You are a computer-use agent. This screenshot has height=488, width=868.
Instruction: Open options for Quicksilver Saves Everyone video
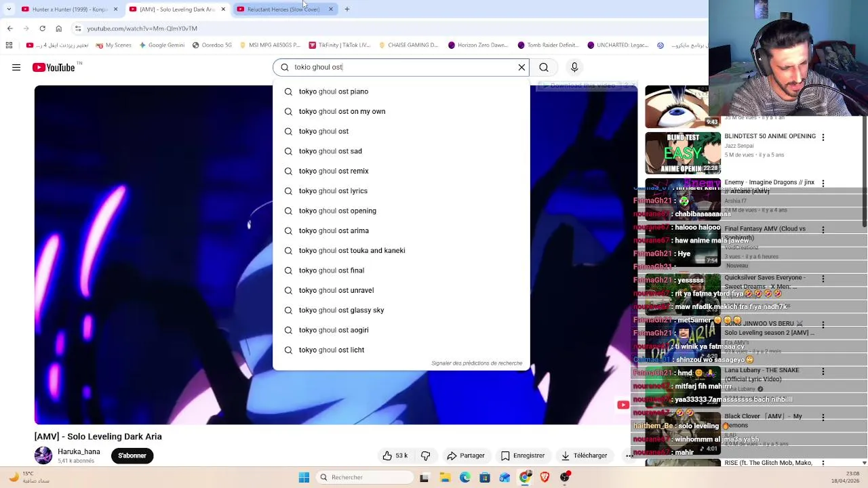coord(823,279)
